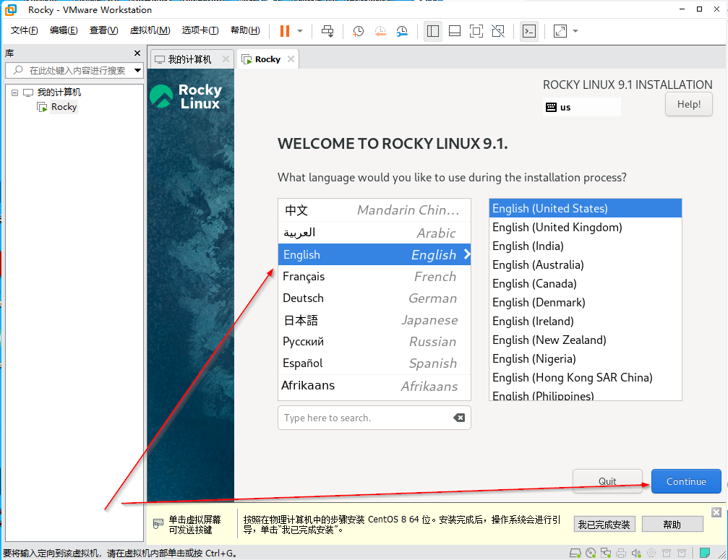Take a snapshot of this virtual machine

(x=358, y=31)
